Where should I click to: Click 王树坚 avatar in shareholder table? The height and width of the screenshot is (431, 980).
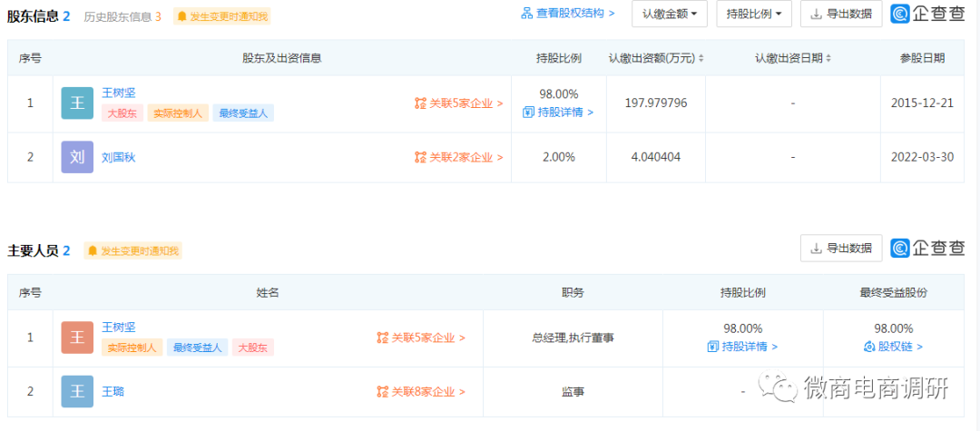coord(77,103)
